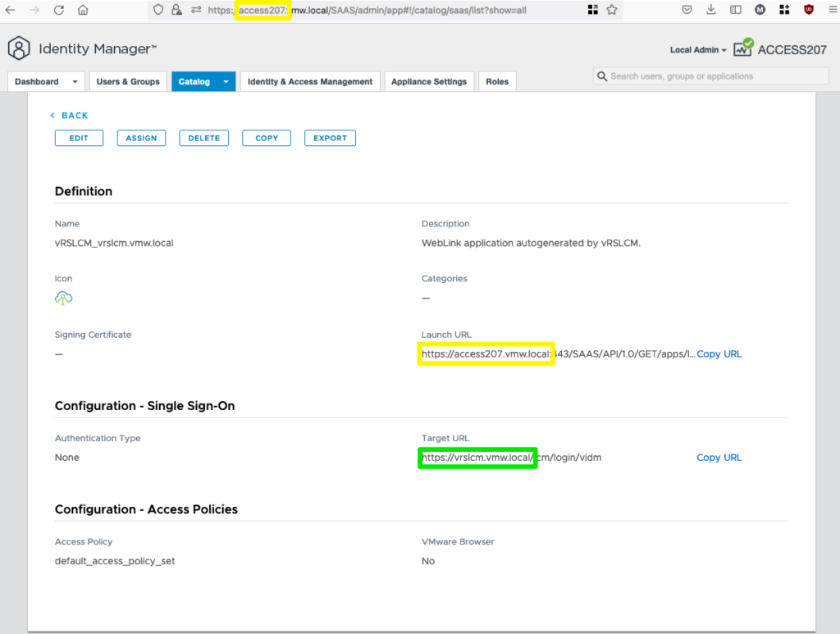Save page to Pocket
This screenshot has width=840, height=634.
click(687, 10)
